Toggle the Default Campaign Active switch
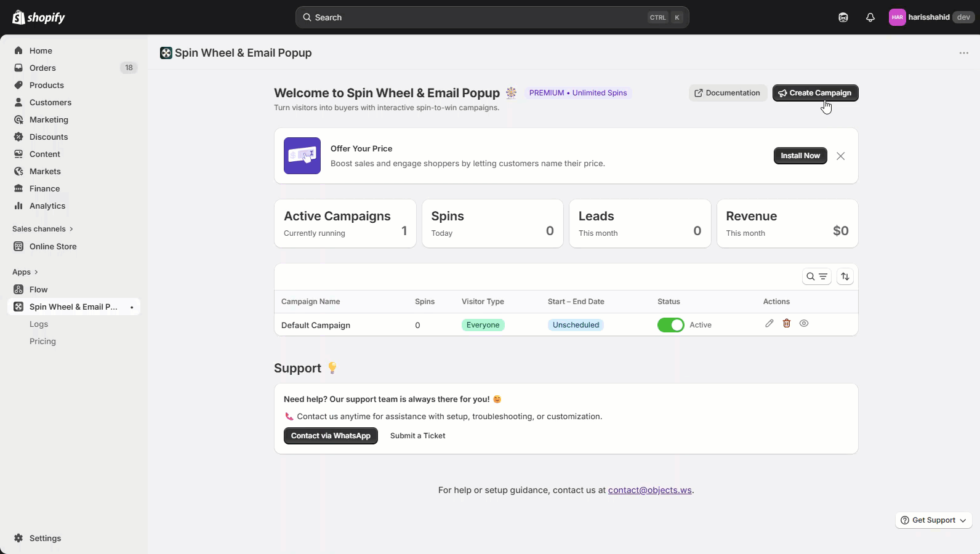The height and width of the screenshot is (554, 980). 671,325
